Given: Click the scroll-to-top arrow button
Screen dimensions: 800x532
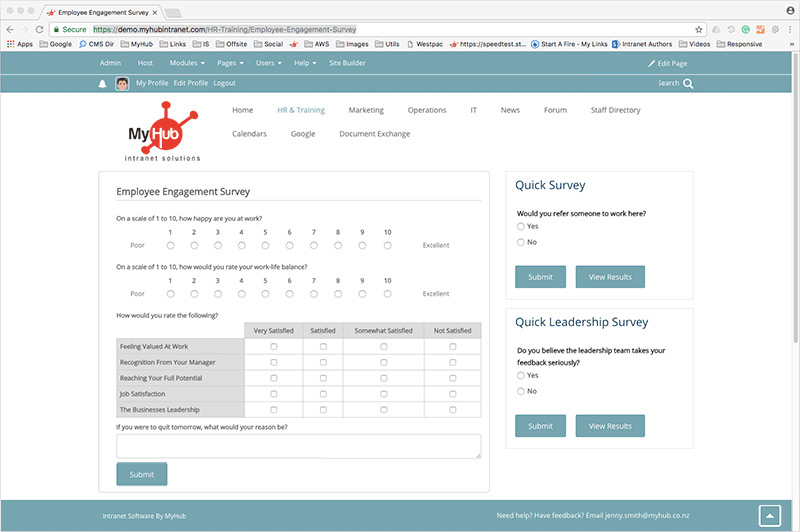Looking at the screenshot, I should tap(769, 515).
